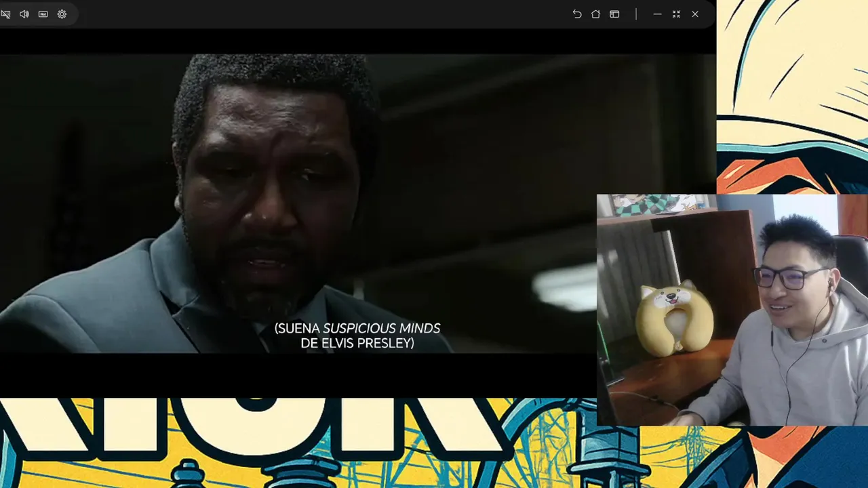This screenshot has width=868, height=488.
Task: Click the crossed-out screen icon at top left
Action: [x=5, y=14]
